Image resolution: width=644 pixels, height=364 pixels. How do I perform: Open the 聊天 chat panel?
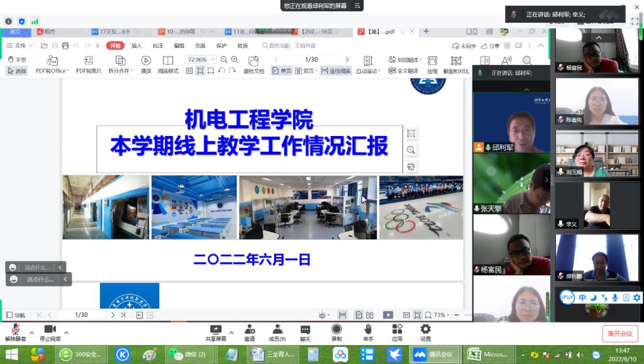click(305, 329)
